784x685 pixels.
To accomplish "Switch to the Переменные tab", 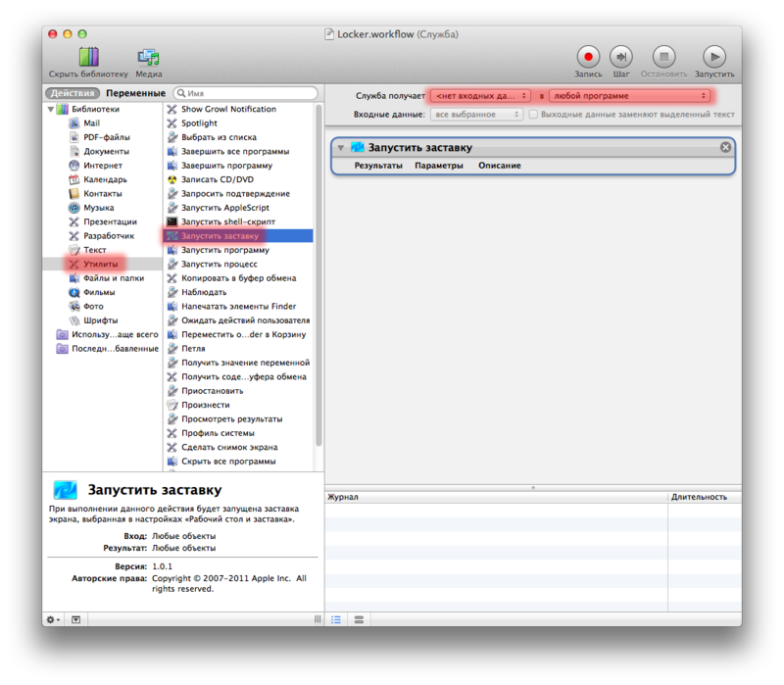I will [x=135, y=93].
